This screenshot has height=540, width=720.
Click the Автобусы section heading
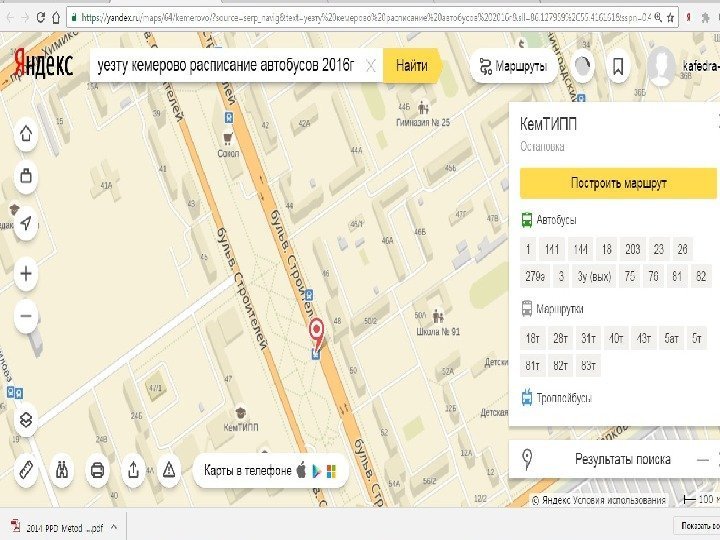[x=556, y=220]
